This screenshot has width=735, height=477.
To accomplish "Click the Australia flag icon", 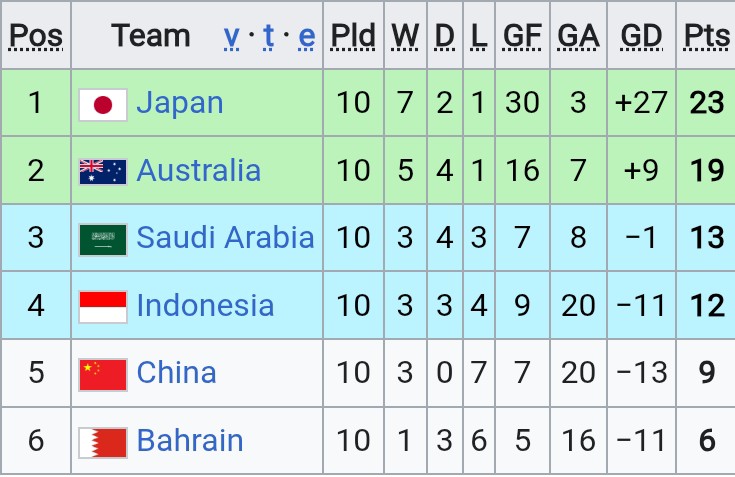I will (103, 172).
